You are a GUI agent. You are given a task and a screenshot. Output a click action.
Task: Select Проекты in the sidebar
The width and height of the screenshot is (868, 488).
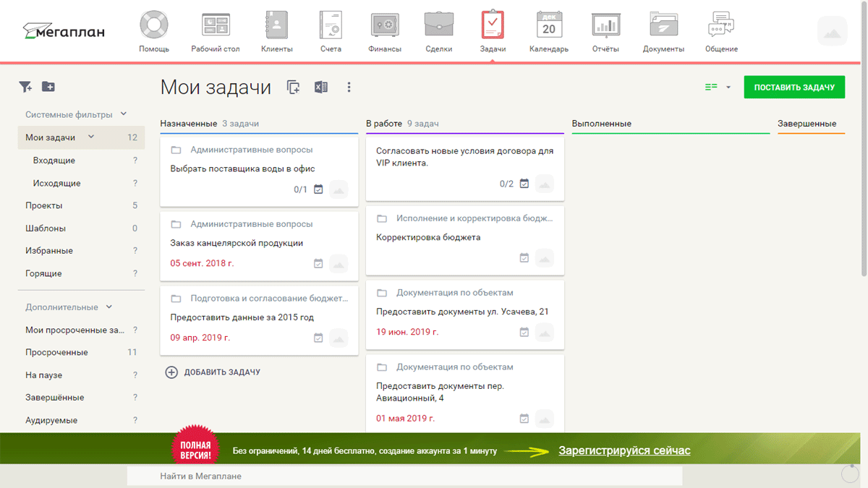(x=44, y=206)
